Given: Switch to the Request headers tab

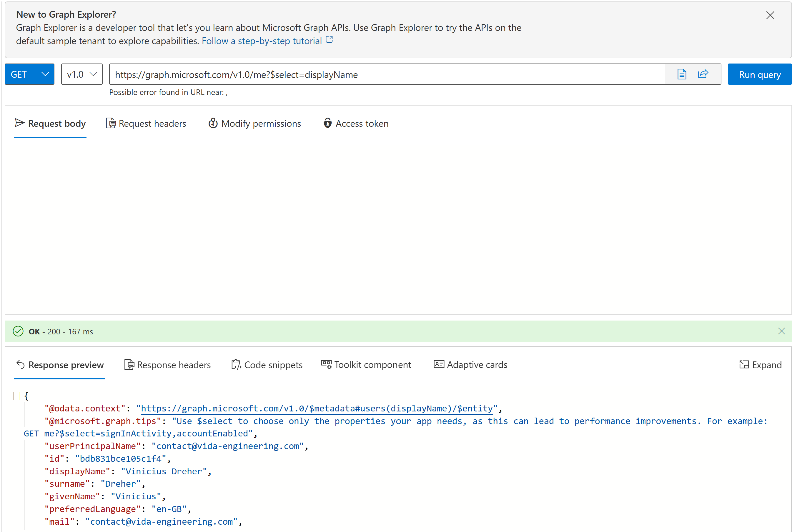Looking at the screenshot, I should click(x=146, y=124).
